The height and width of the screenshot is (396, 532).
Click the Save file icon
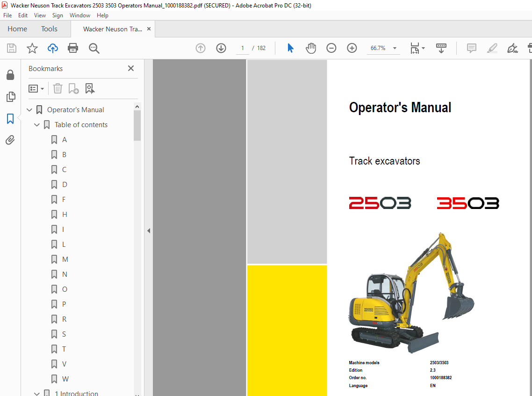click(x=12, y=48)
